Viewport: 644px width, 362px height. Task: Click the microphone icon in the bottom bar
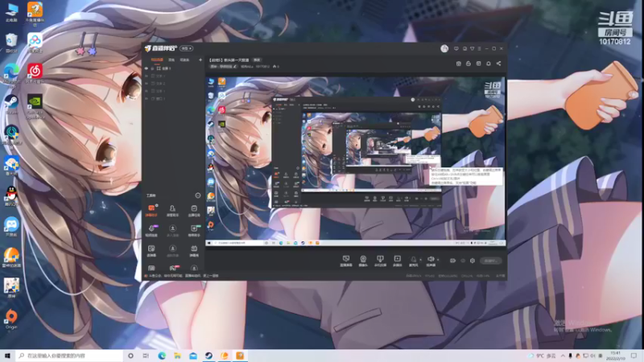coord(413,261)
